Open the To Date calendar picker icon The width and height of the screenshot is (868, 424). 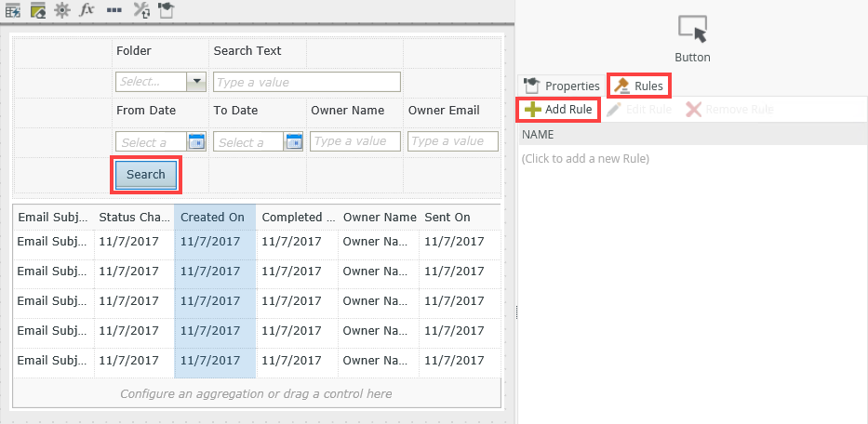pyautogui.click(x=294, y=141)
